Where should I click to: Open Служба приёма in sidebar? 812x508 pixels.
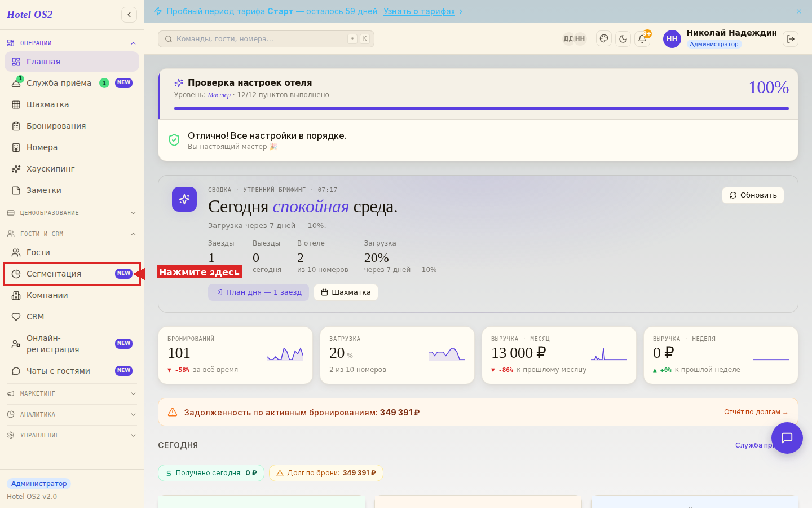click(x=72, y=83)
